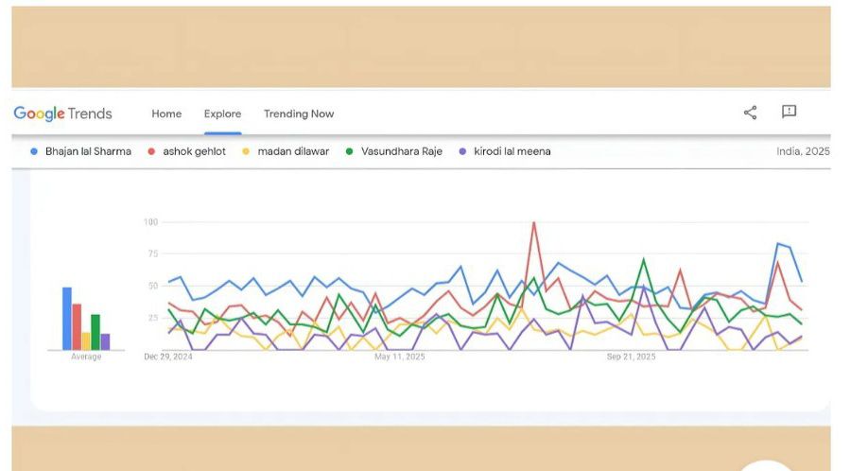This screenshot has height=471, width=868.
Task: Select the Explore tab
Action: pyautogui.click(x=222, y=113)
